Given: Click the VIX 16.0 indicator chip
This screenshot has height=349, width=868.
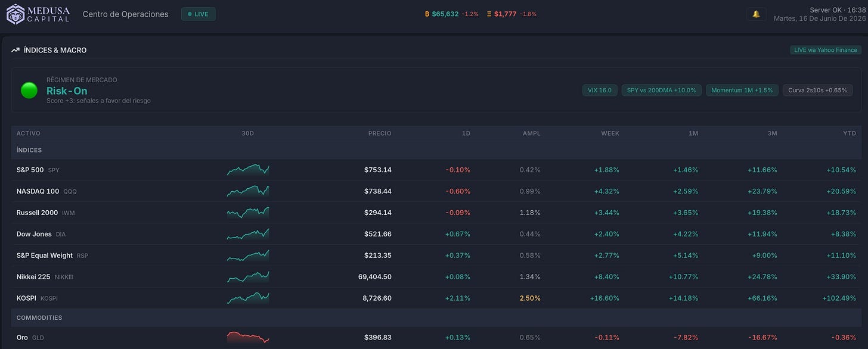Looking at the screenshot, I should 600,90.
